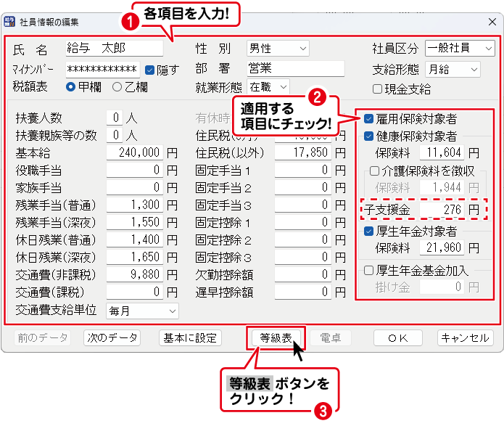
Task: Open the 支給形態 dropdown
Action: pos(453,69)
